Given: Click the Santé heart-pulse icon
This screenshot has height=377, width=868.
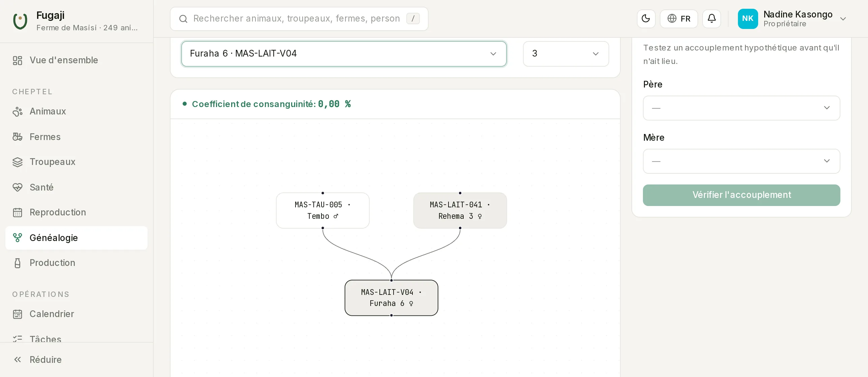Looking at the screenshot, I should coord(18,187).
